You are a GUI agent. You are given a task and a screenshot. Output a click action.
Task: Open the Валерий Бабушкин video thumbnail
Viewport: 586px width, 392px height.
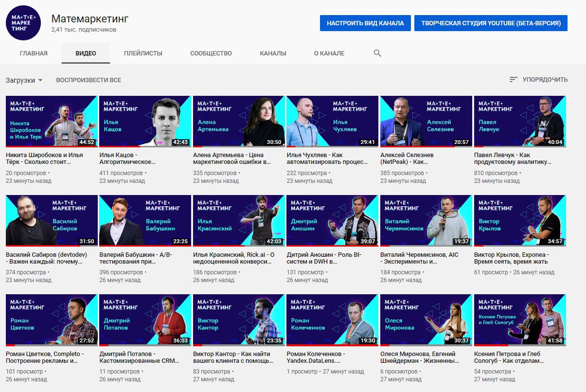pos(145,221)
